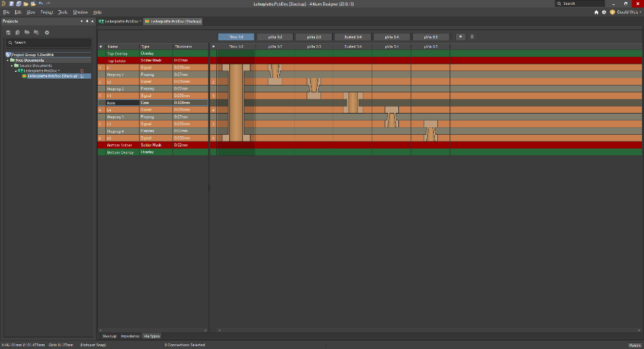Select the Kern core layer name cell
The width and height of the screenshot is (644, 349).
123,103
